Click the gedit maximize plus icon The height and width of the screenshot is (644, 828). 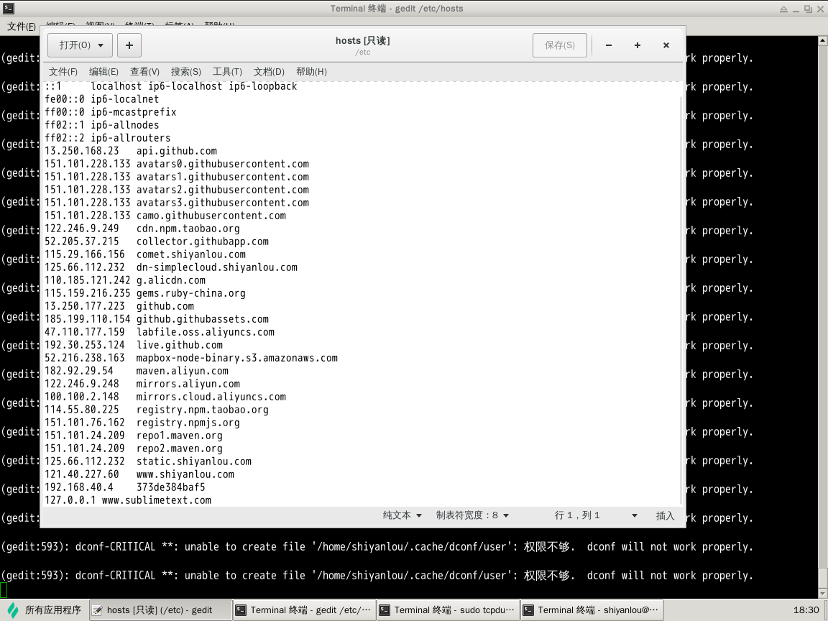[x=638, y=45]
